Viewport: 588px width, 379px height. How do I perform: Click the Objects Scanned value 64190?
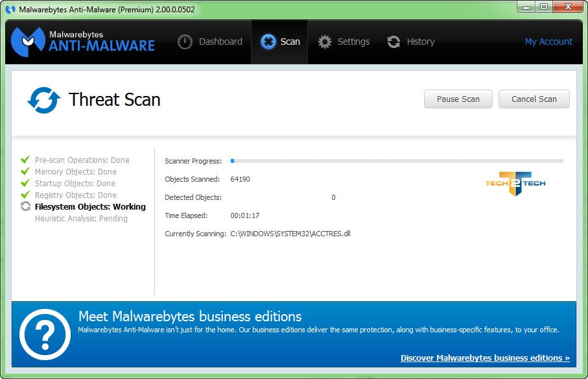pyautogui.click(x=240, y=179)
